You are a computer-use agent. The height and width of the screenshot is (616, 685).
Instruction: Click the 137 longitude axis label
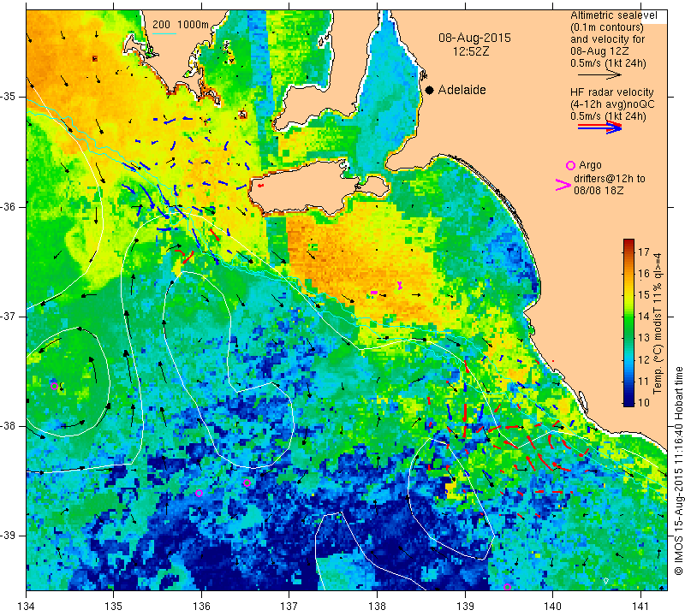289,606
